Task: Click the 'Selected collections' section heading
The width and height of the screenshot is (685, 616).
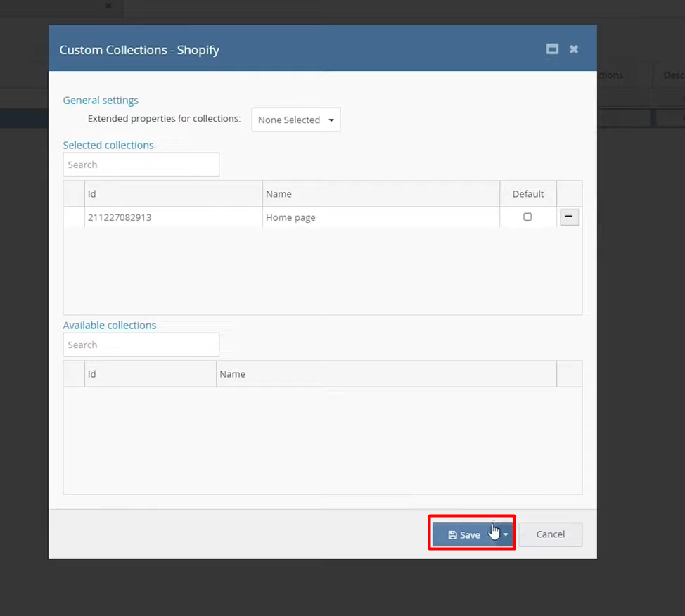Action: click(108, 145)
